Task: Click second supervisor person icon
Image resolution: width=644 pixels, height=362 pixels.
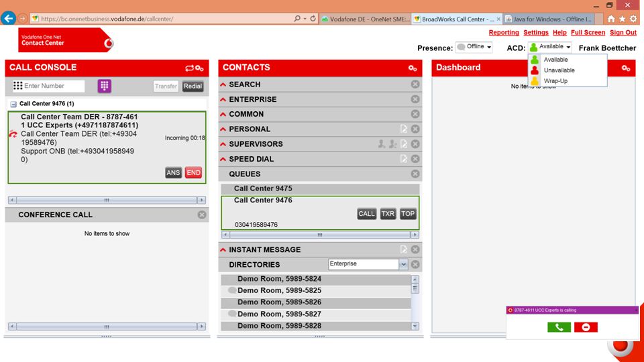Action: point(392,144)
